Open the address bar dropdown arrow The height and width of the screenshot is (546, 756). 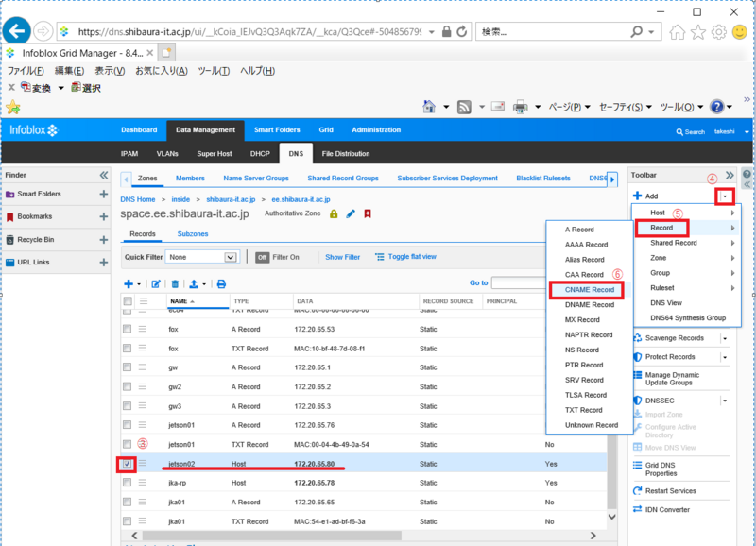432,32
